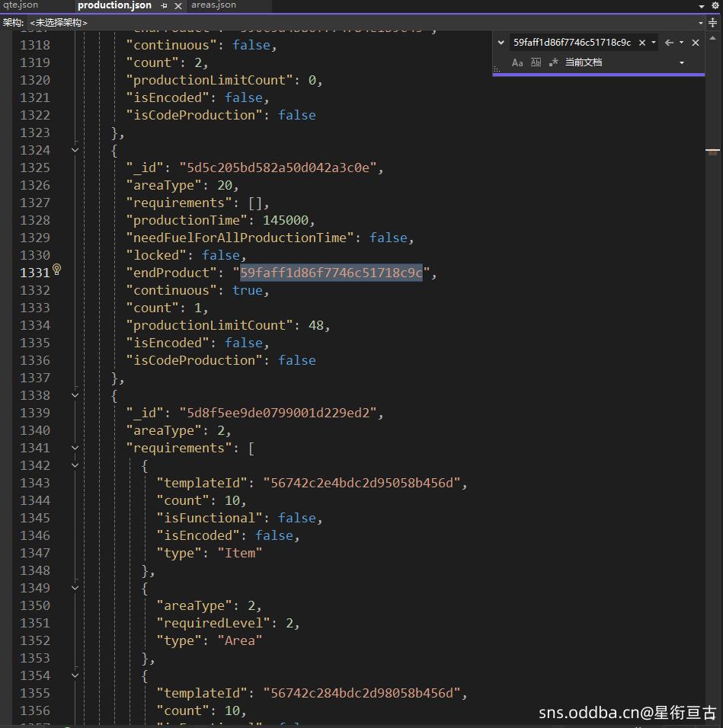Open the tab list overflow dropdown arrow
723x728 pixels.
[702, 5]
